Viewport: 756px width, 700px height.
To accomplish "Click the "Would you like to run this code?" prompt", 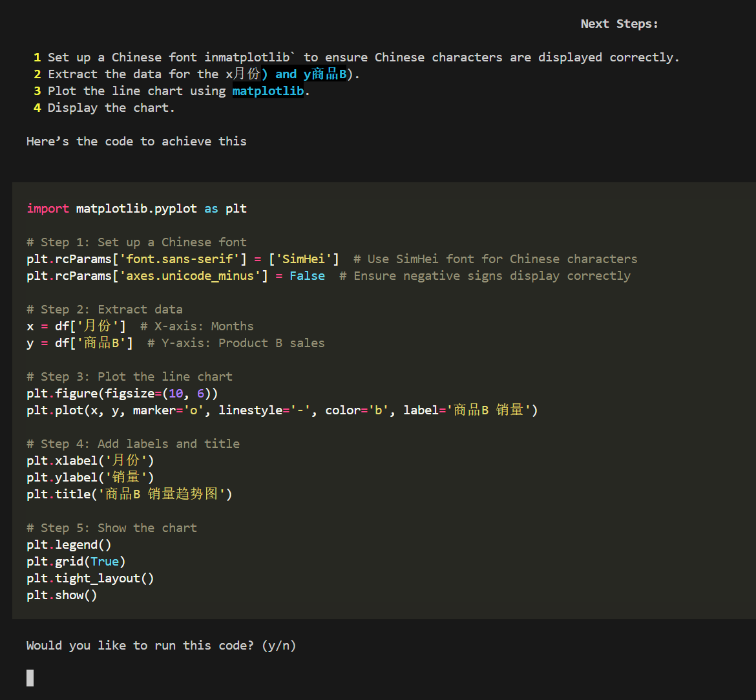I will (161, 645).
